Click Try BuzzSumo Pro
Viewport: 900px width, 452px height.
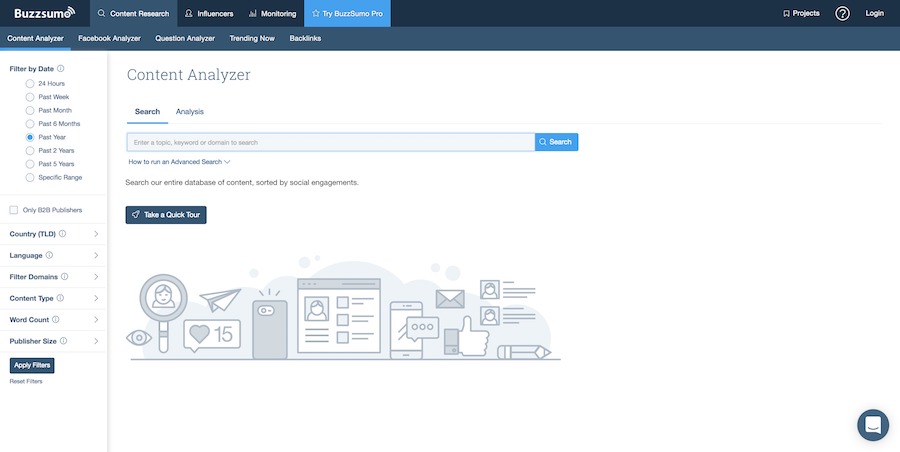(x=347, y=13)
